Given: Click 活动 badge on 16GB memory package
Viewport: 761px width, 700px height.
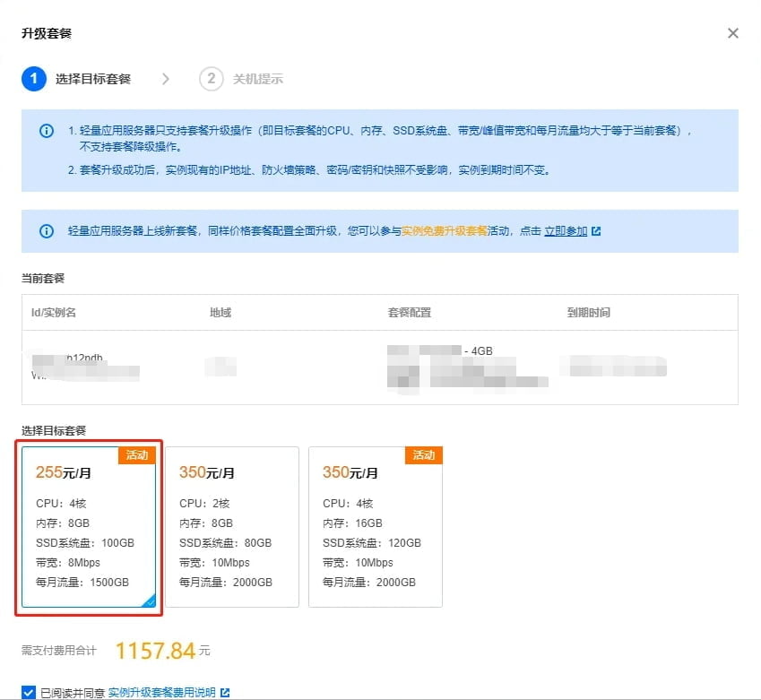Looking at the screenshot, I should [x=423, y=455].
